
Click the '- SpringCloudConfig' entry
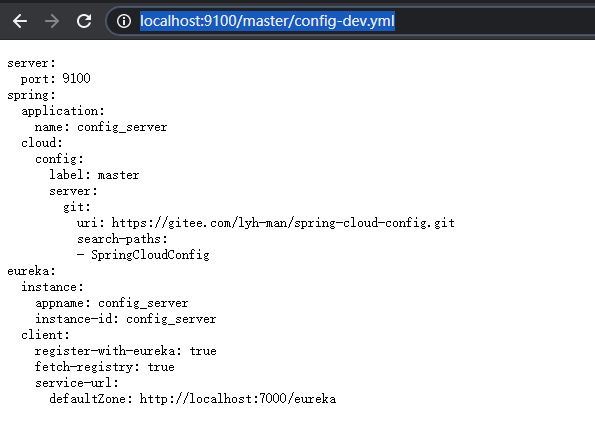143,255
